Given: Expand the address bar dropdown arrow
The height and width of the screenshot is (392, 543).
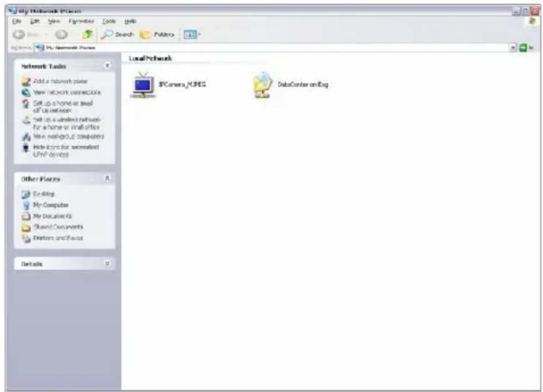Looking at the screenshot, I should (x=514, y=48).
